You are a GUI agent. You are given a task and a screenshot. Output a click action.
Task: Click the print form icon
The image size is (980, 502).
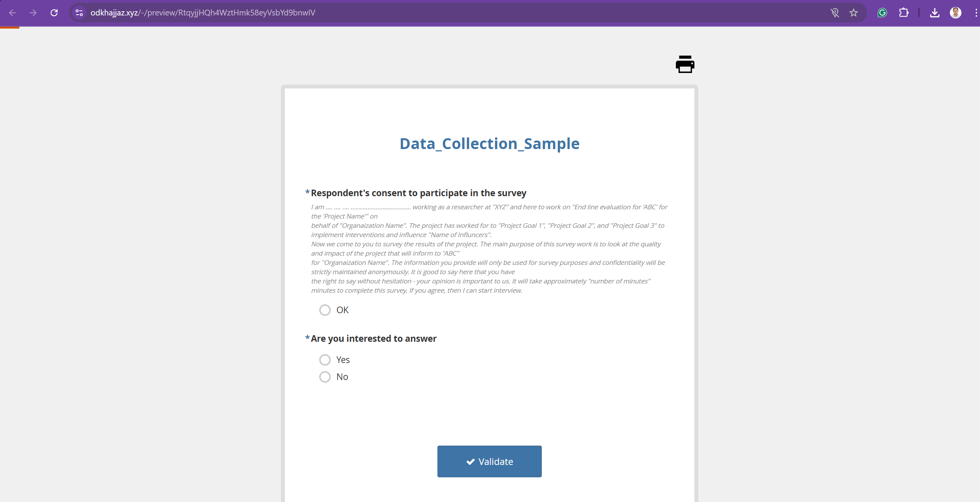(x=685, y=64)
